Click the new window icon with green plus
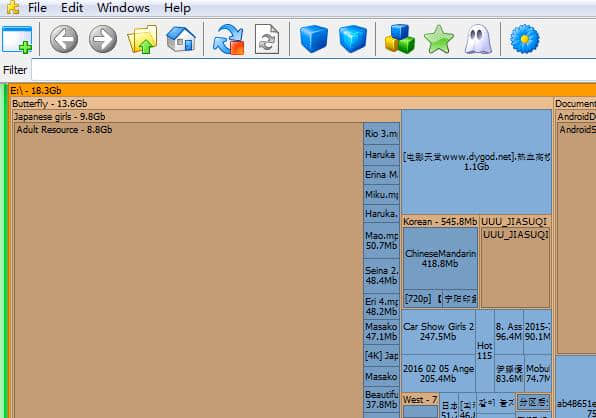596x418 pixels. [x=17, y=39]
